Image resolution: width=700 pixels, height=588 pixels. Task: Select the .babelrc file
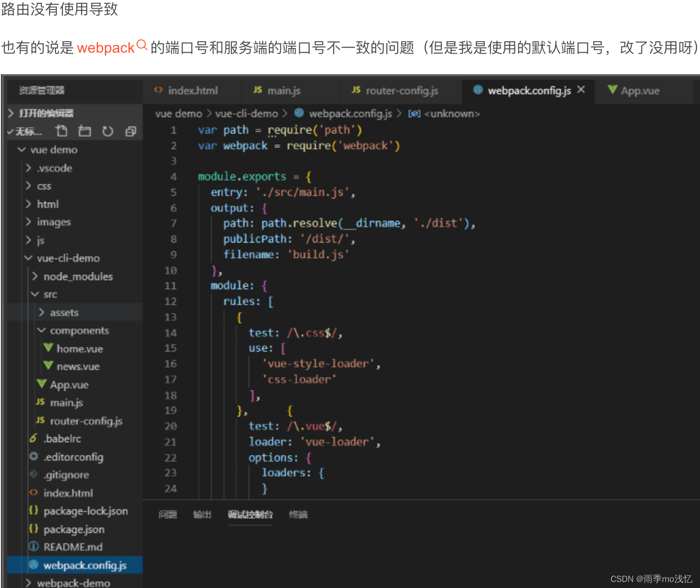tap(62, 438)
